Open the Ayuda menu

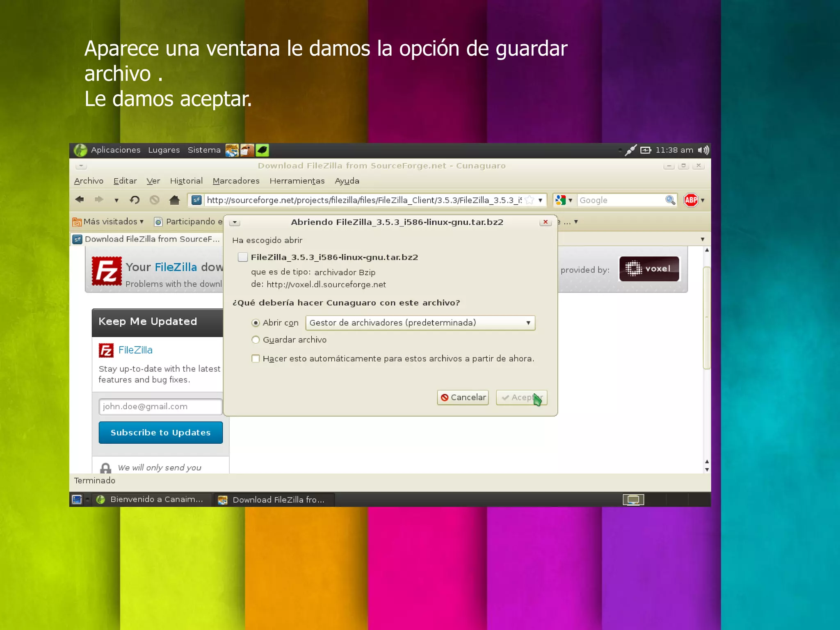coord(347,181)
